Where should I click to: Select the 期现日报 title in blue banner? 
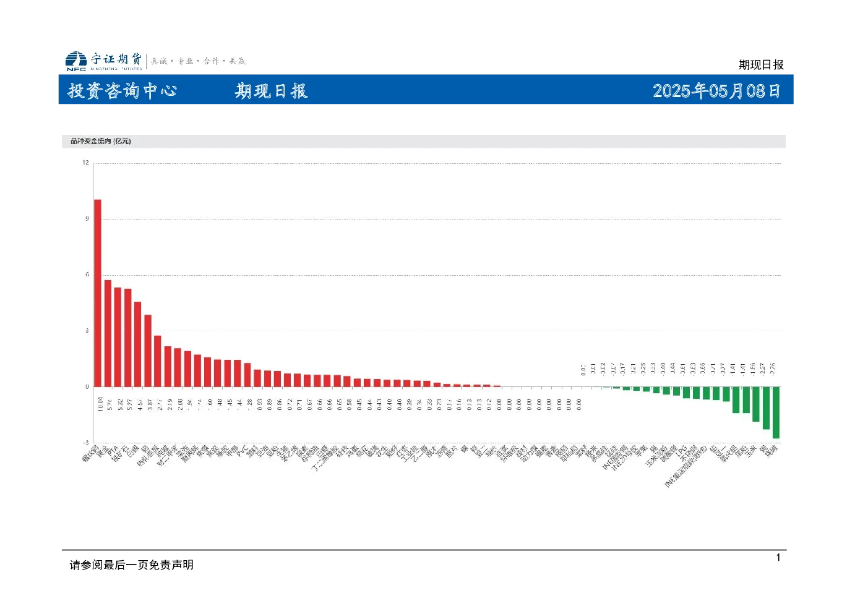coord(271,91)
